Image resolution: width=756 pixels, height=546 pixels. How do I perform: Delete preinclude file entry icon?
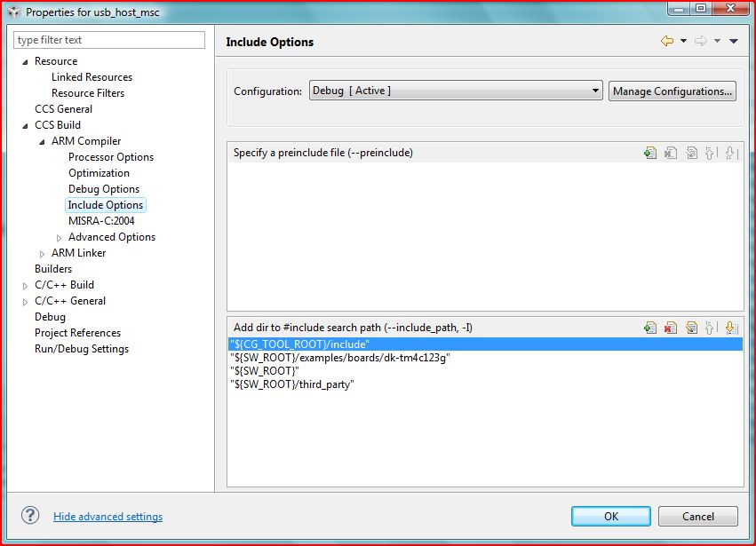(x=671, y=153)
